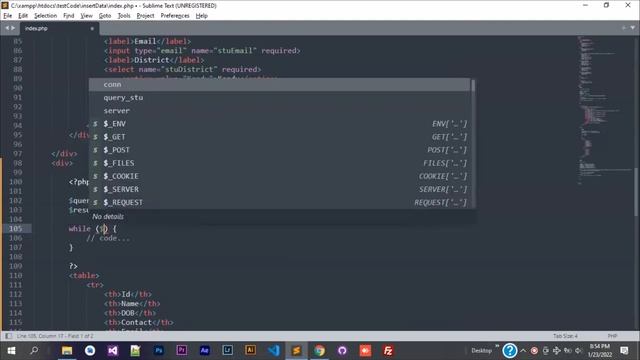Open the screen recorder taskbar icon
The width and height of the screenshot is (640, 360).
point(365,351)
